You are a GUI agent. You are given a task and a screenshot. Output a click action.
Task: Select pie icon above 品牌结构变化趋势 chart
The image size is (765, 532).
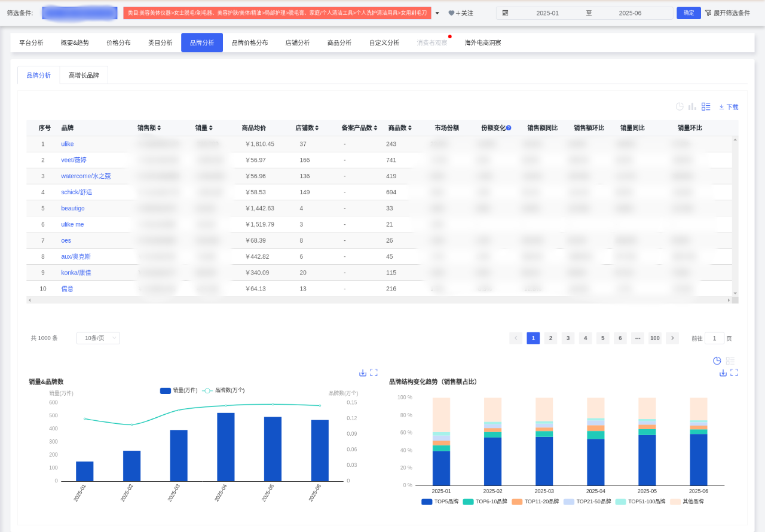pyautogui.click(x=717, y=360)
